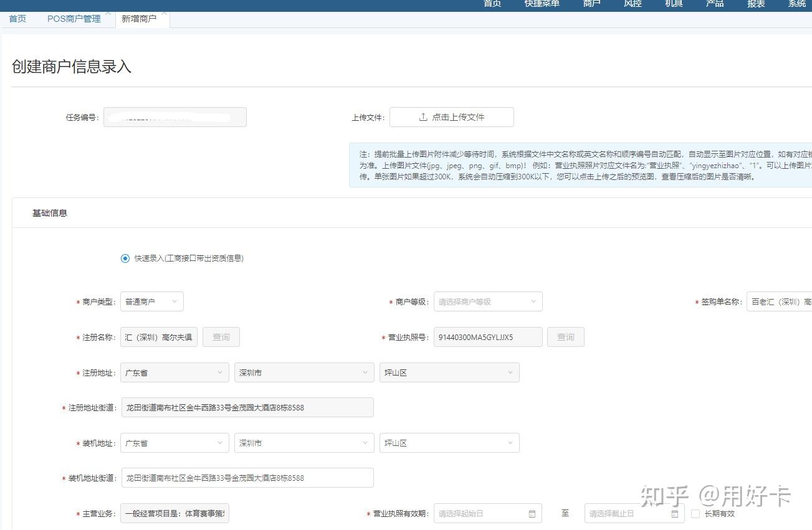
Task: Open the 注册地址 province dropdown 广东省
Action: coord(174,372)
